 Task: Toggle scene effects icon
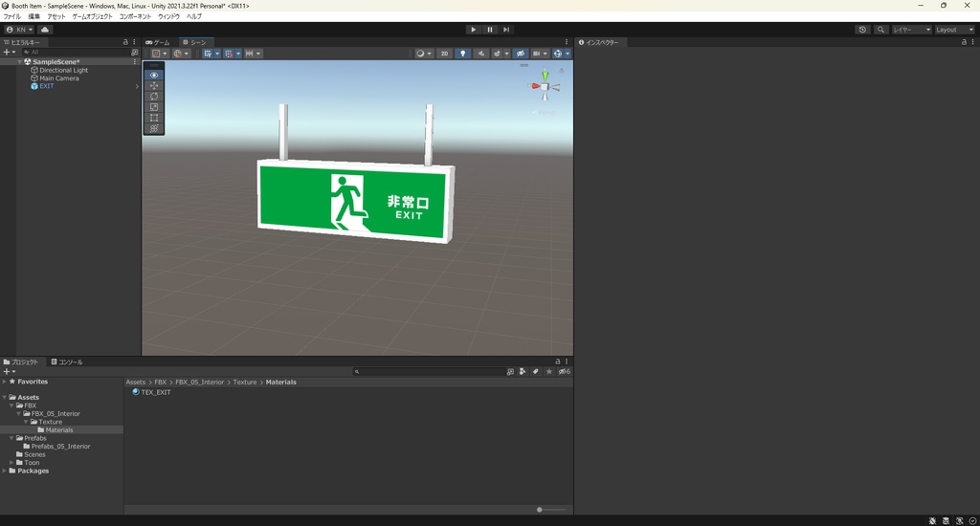pyautogui.click(x=497, y=54)
